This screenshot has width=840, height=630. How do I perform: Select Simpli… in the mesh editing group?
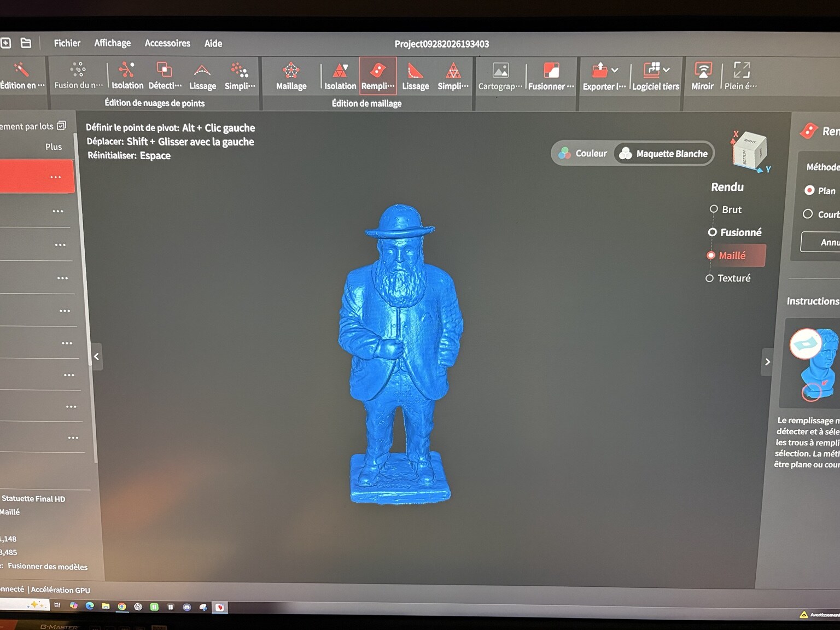point(453,75)
